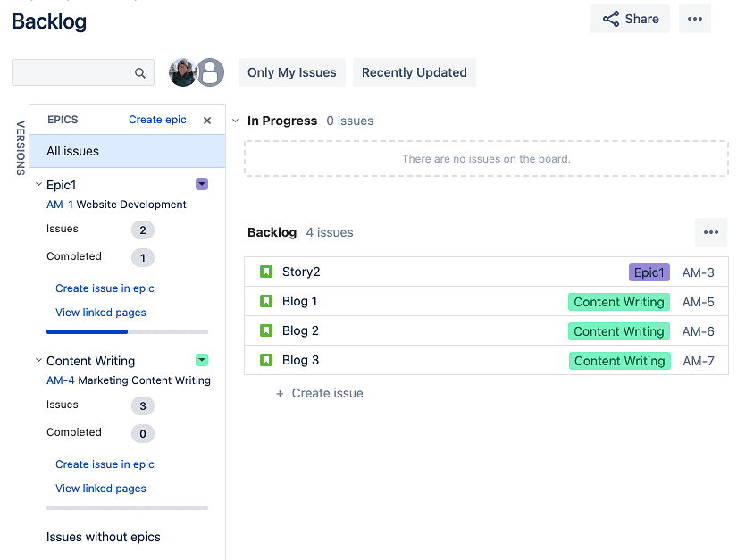Click the story icon beside Blog 1
This screenshot has height=560, width=737.
[266, 301]
